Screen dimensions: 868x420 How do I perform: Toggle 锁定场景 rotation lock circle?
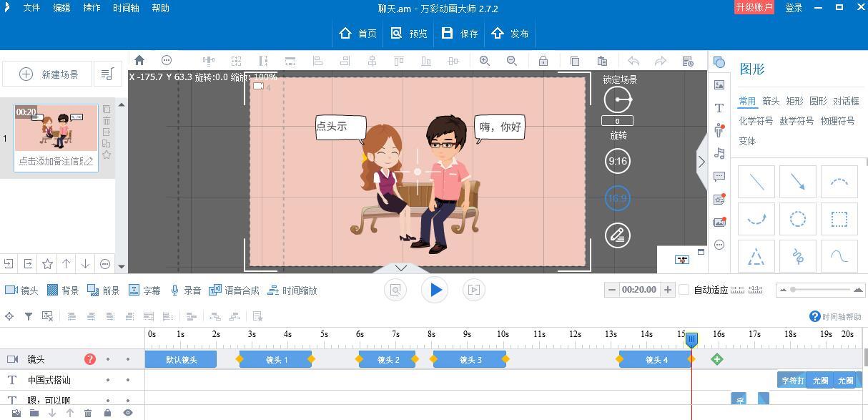(x=618, y=99)
